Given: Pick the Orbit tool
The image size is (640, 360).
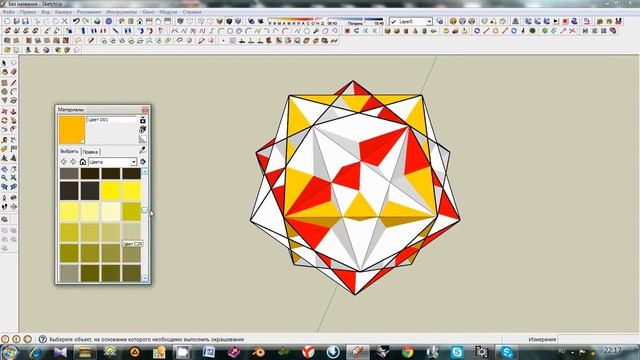Looking at the screenshot, I should point(4,169).
